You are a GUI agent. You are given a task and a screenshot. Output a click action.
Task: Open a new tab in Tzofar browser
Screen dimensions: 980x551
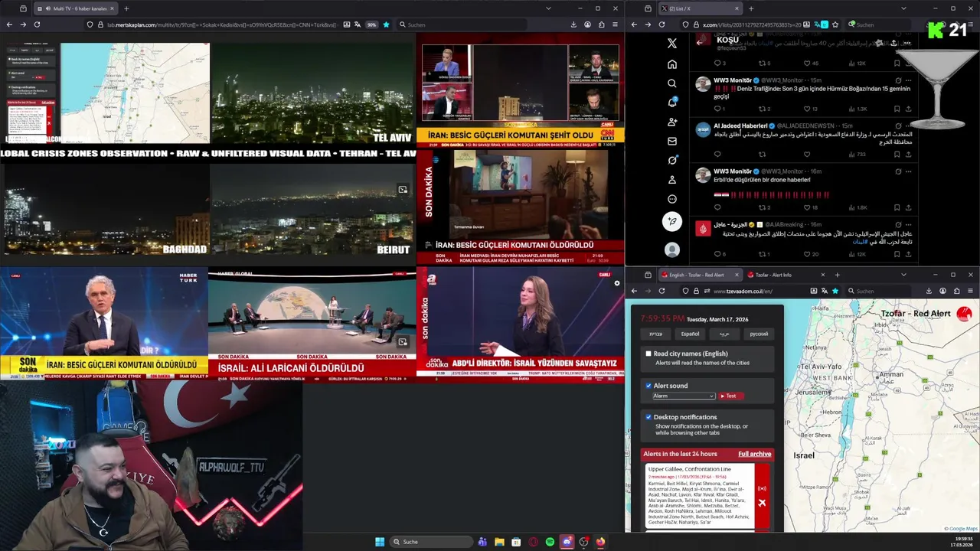pos(837,275)
